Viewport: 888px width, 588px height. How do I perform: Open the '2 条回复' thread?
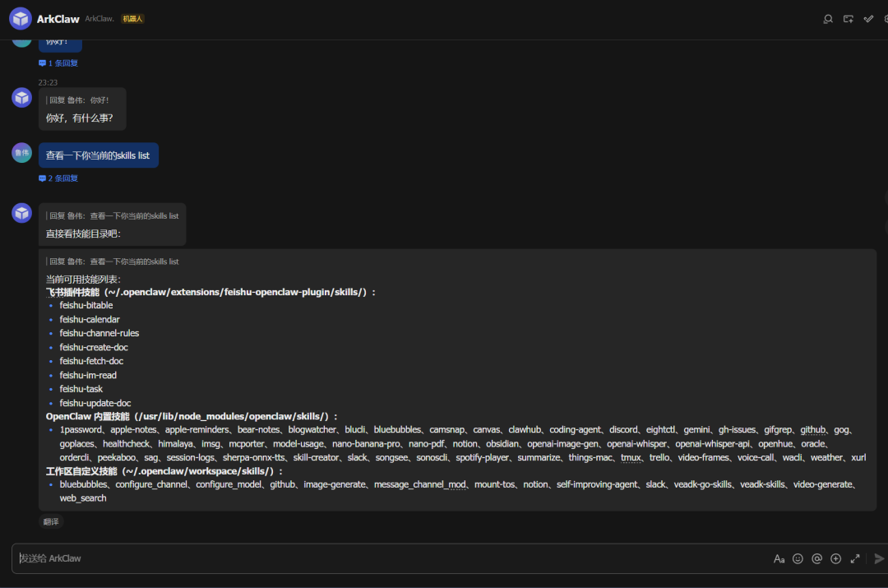pyautogui.click(x=58, y=178)
